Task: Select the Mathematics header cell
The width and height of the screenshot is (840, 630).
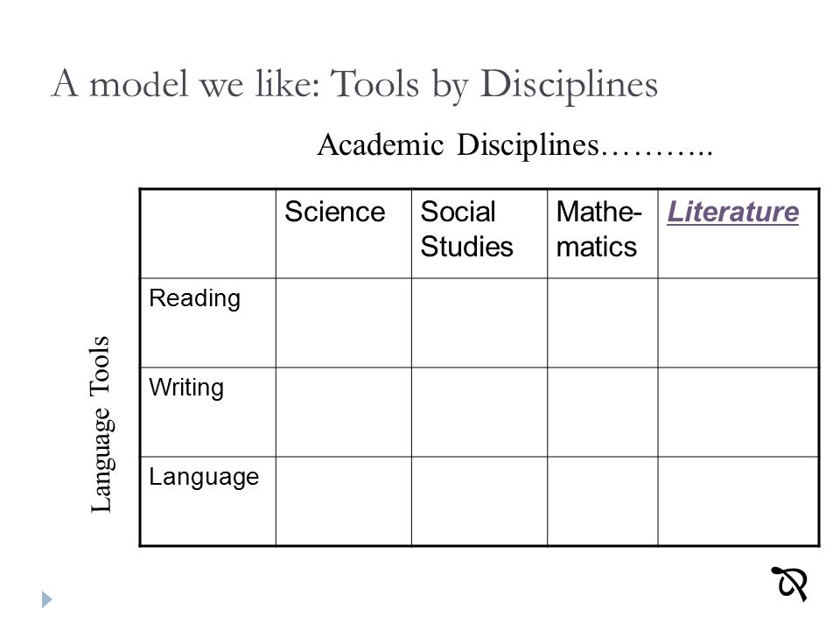Action: pyautogui.click(x=603, y=234)
